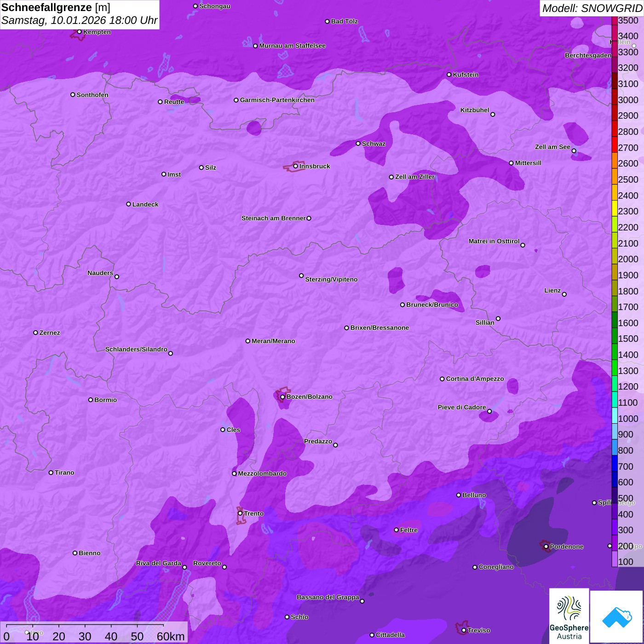Screen dimensions: 644x644
Task: Click the 'Brixen/Bressanone' label
Action: [x=380, y=328]
